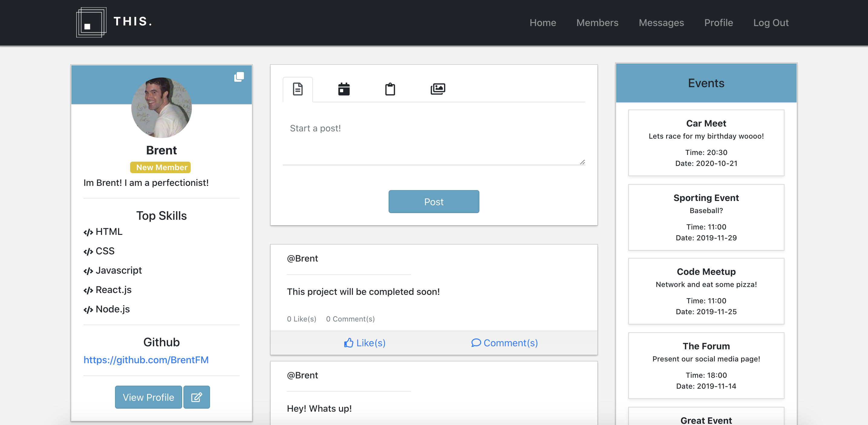This screenshot has height=425, width=868.
Task: Open Messages in the navbar
Action: [x=661, y=23]
